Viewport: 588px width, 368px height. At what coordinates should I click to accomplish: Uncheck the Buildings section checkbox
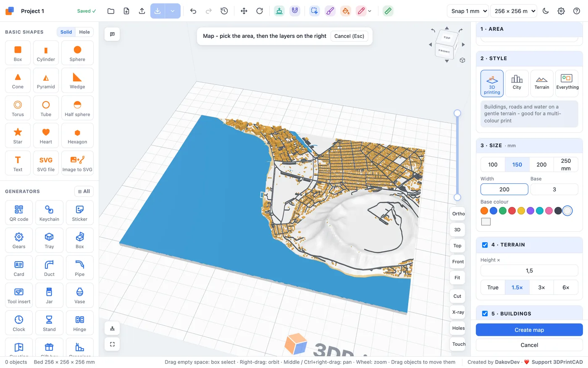pyautogui.click(x=485, y=314)
